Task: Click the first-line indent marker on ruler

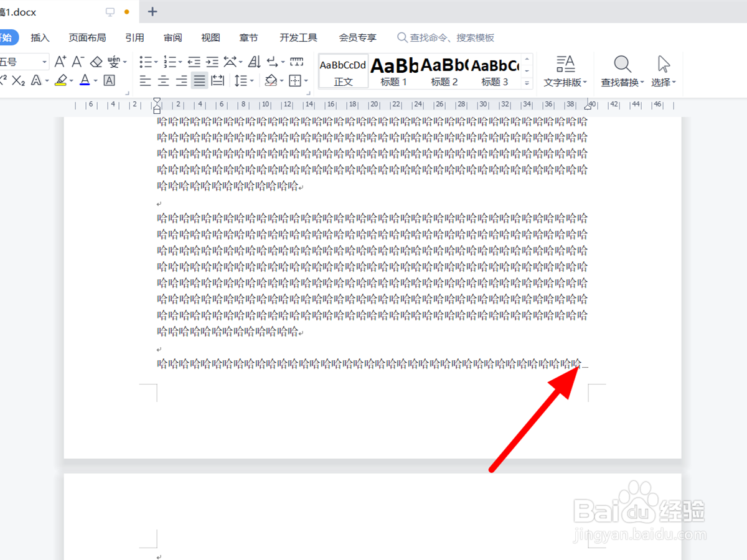Action: (157, 101)
